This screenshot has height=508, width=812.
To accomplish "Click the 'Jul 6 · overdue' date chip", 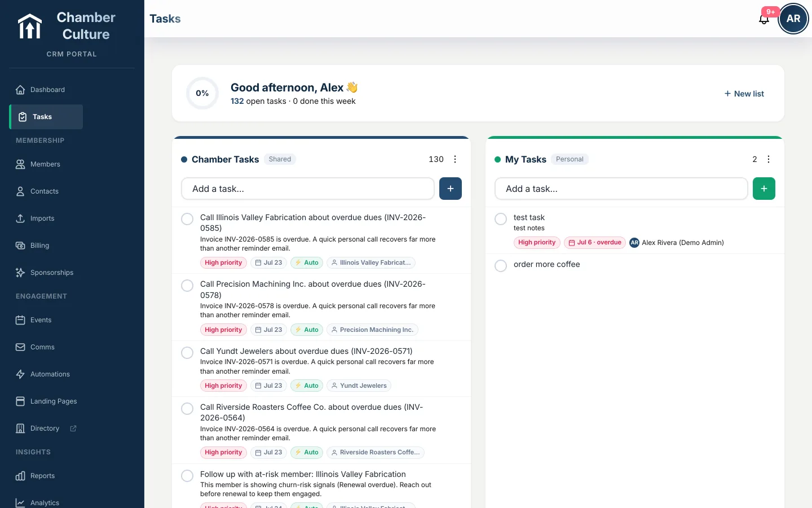I will point(595,242).
